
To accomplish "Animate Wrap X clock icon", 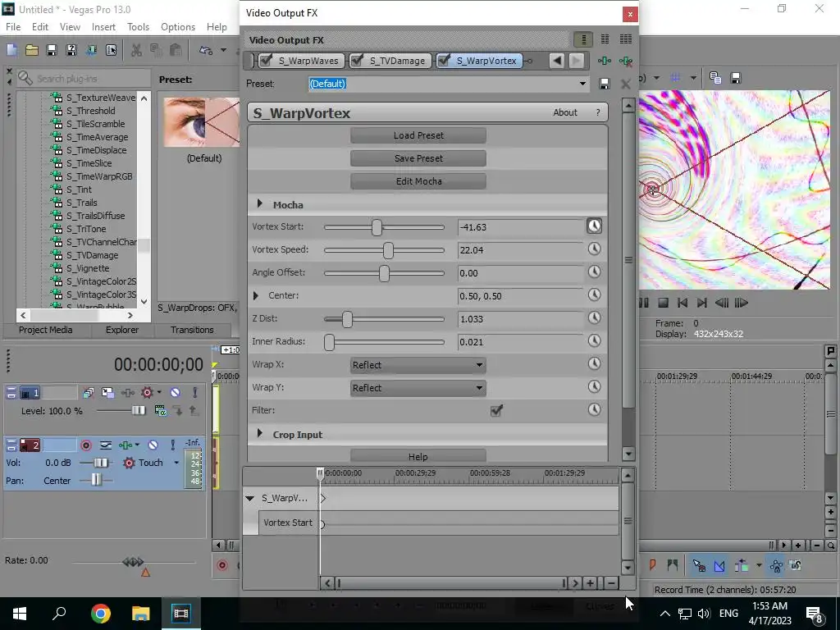I will coord(594,364).
